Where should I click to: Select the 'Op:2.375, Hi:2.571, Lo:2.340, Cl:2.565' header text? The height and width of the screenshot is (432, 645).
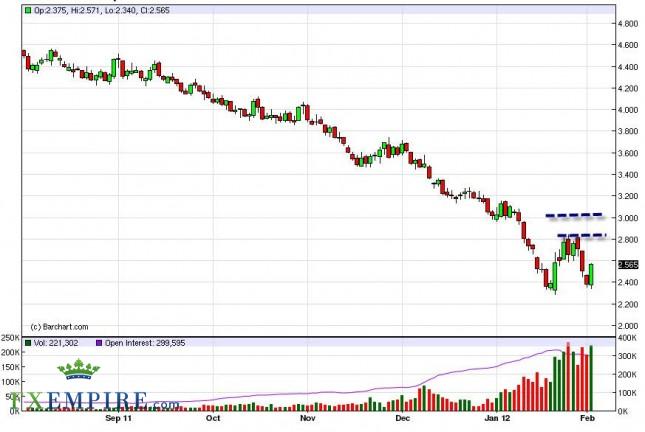[x=102, y=10]
